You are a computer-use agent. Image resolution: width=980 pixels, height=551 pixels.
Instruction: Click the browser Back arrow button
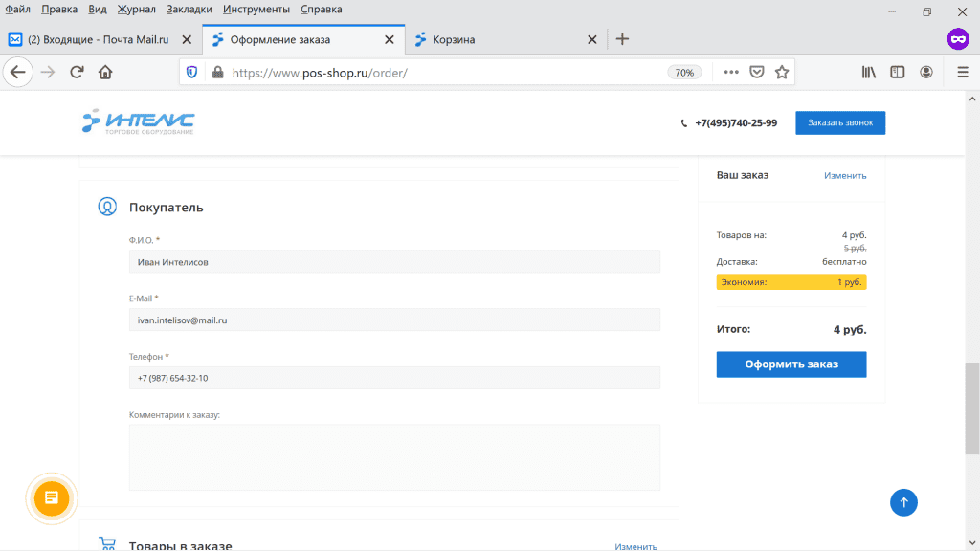pos(18,72)
